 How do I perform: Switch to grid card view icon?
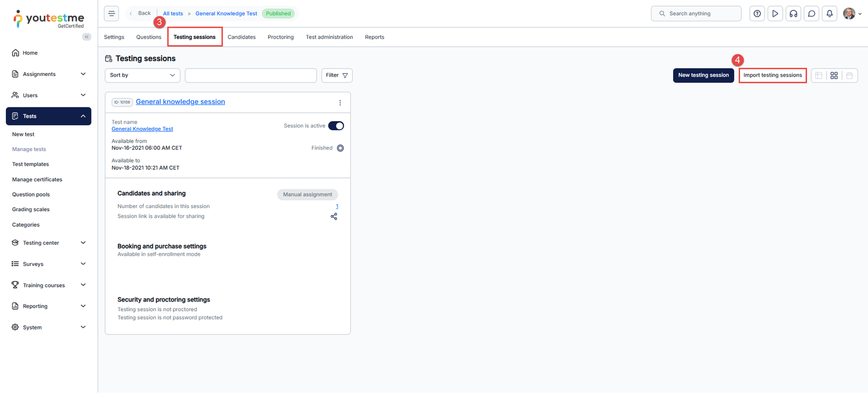click(x=834, y=75)
